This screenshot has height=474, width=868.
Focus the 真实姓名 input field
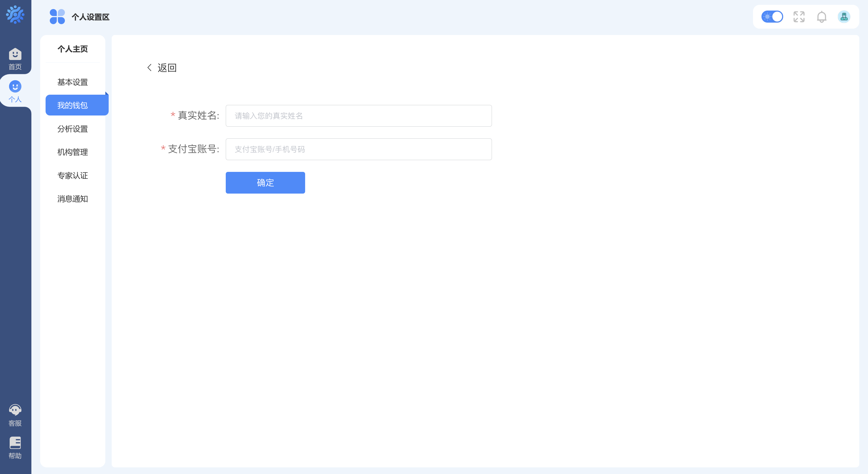(359, 116)
